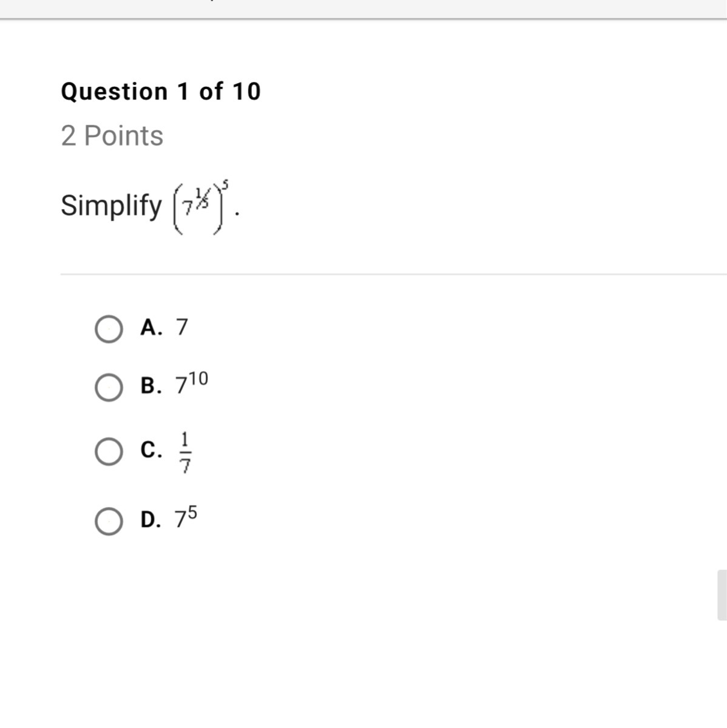Click the 7 to the 10th power answer

click(191, 384)
